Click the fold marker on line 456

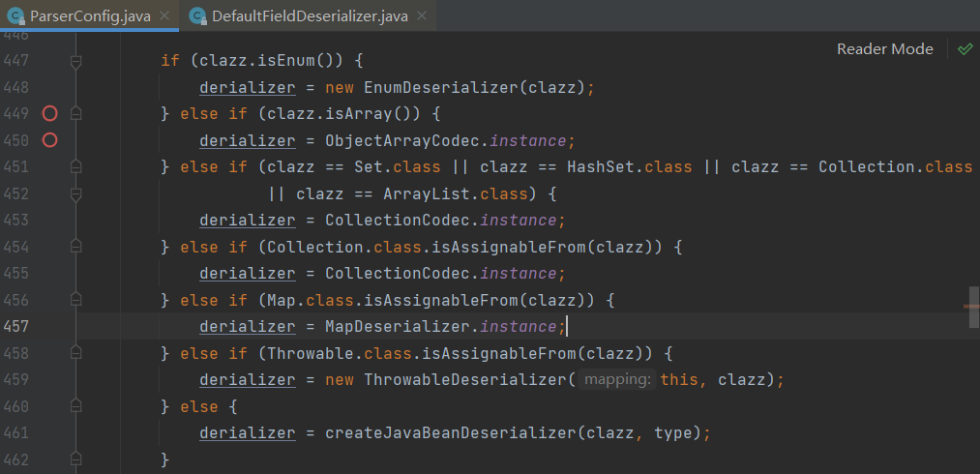pyautogui.click(x=76, y=300)
